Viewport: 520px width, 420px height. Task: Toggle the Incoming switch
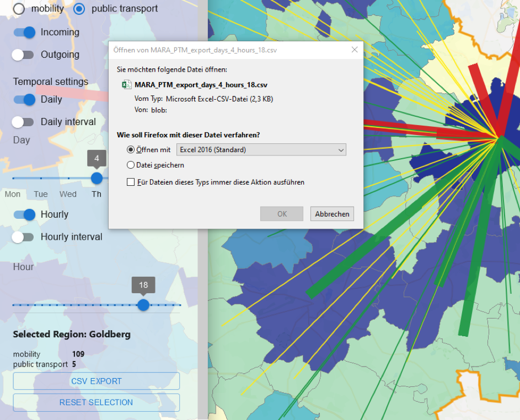(24, 32)
